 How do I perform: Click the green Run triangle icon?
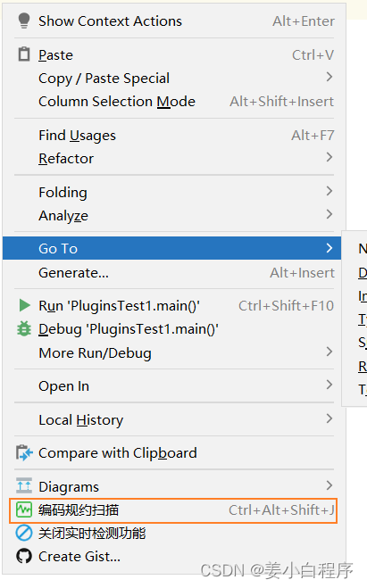[24, 305]
